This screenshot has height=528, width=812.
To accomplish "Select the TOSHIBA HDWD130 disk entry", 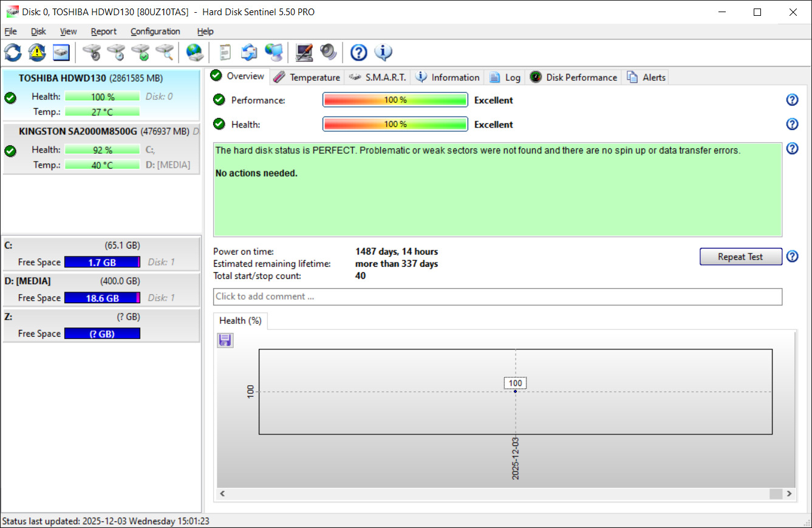I will click(x=101, y=95).
